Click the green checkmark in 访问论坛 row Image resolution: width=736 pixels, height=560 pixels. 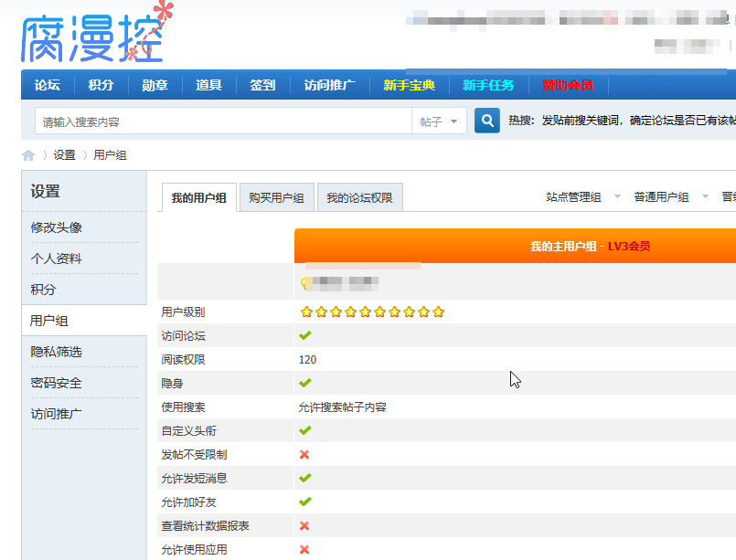305,335
